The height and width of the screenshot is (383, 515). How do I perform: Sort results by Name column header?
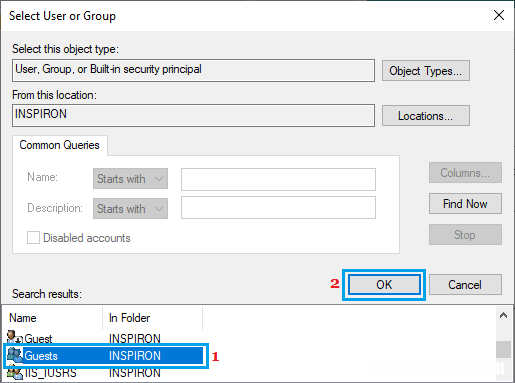click(x=52, y=318)
